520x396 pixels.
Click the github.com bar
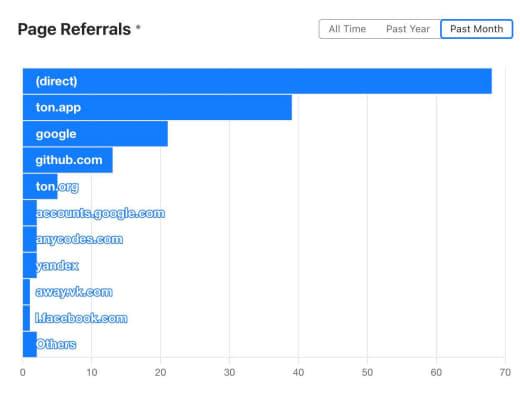pos(68,160)
